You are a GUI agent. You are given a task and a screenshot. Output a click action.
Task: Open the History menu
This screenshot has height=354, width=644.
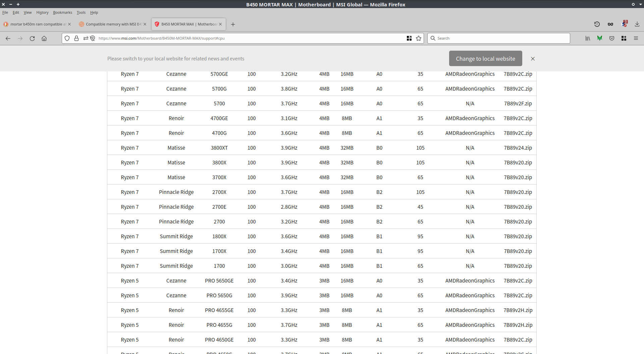tap(42, 12)
